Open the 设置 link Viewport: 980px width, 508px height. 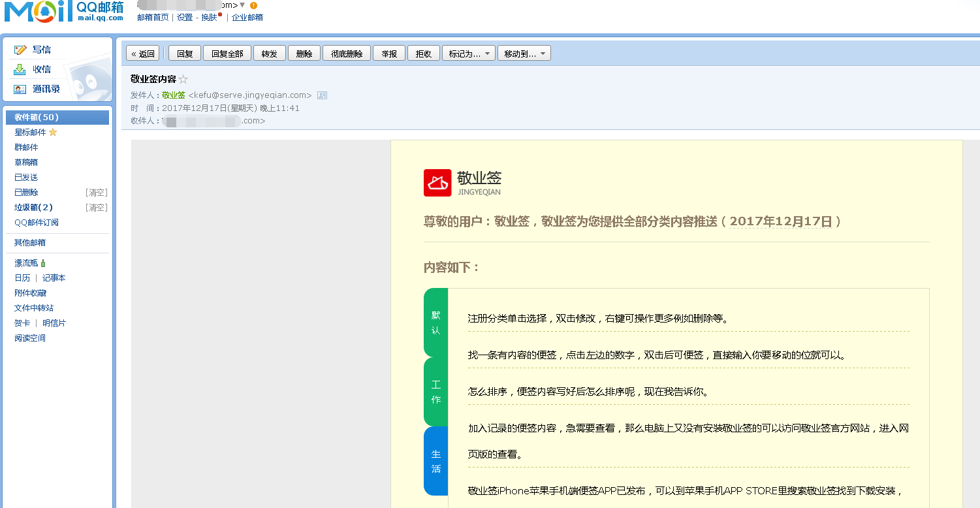(x=185, y=18)
